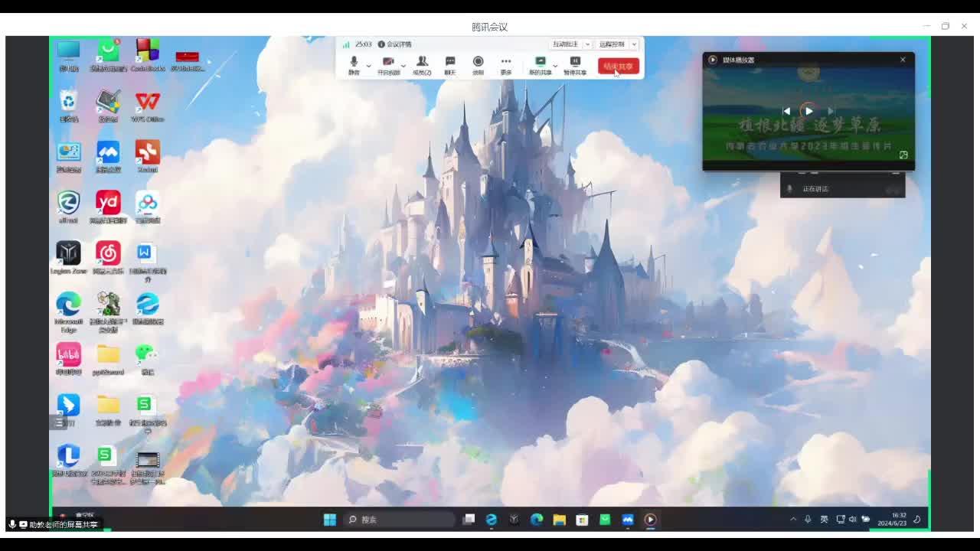Viewport: 980px width, 551px height.
Task: Open the meeting members list
Action: (422, 65)
